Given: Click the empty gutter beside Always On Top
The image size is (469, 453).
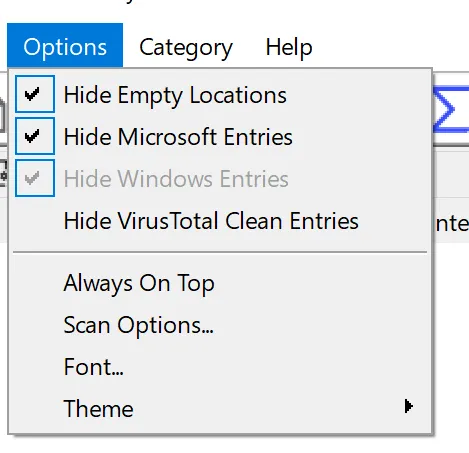Looking at the screenshot, I should pyautogui.click(x=35, y=283).
